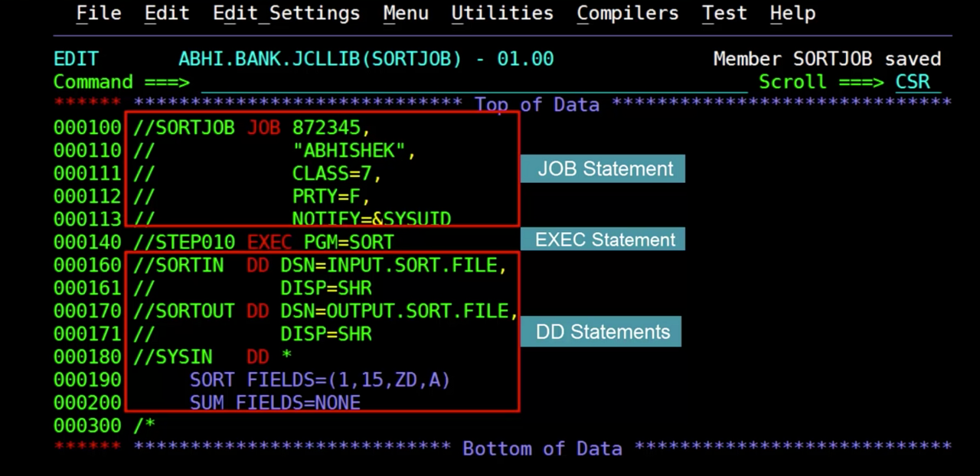Click the EXEC Statement annotation label
The height and width of the screenshot is (476, 980).
click(604, 240)
